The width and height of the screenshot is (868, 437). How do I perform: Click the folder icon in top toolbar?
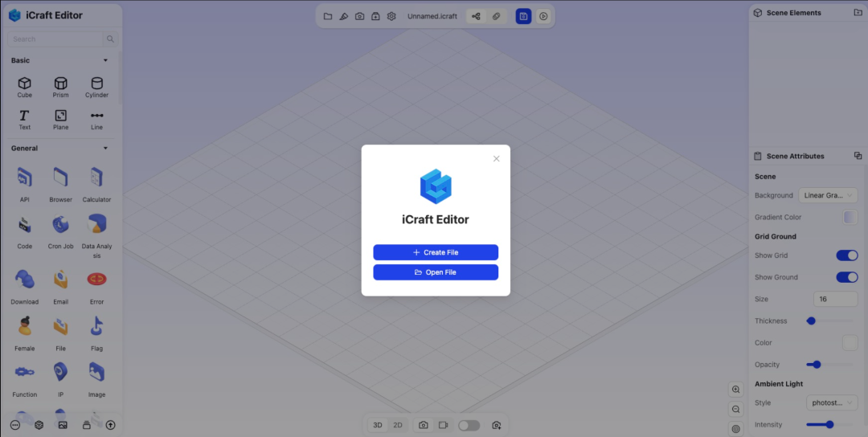328,17
